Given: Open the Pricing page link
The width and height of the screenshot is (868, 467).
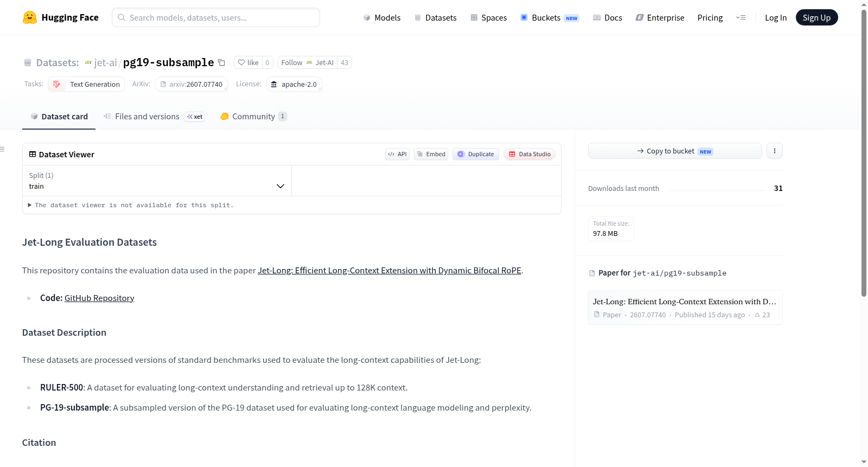Looking at the screenshot, I should (x=710, y=17).
